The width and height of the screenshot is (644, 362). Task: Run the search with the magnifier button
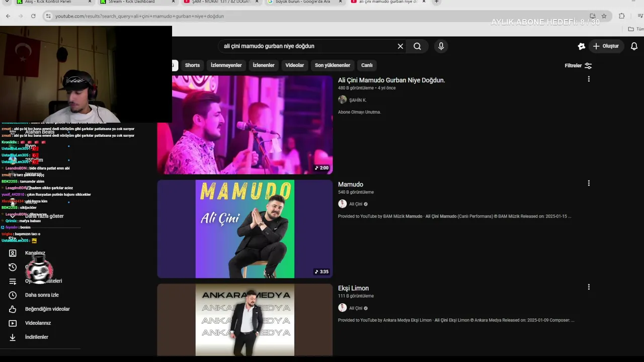pyautogui.click(x=417, y=46)
